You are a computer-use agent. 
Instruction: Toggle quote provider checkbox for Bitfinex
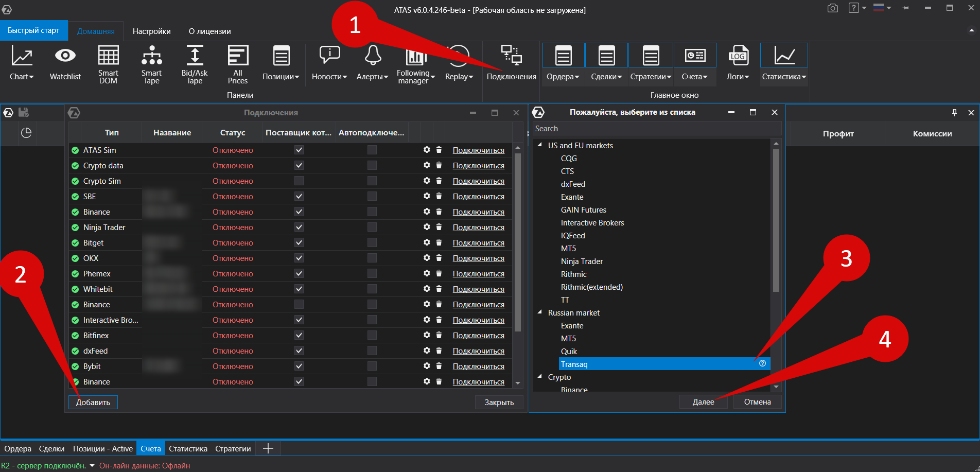click(299, 335)
